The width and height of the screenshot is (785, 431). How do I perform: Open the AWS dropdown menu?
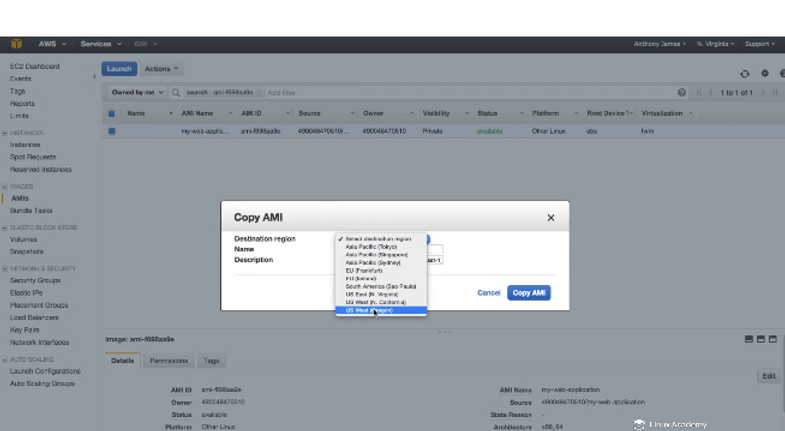pyautogui.click(x=53, y=44)
